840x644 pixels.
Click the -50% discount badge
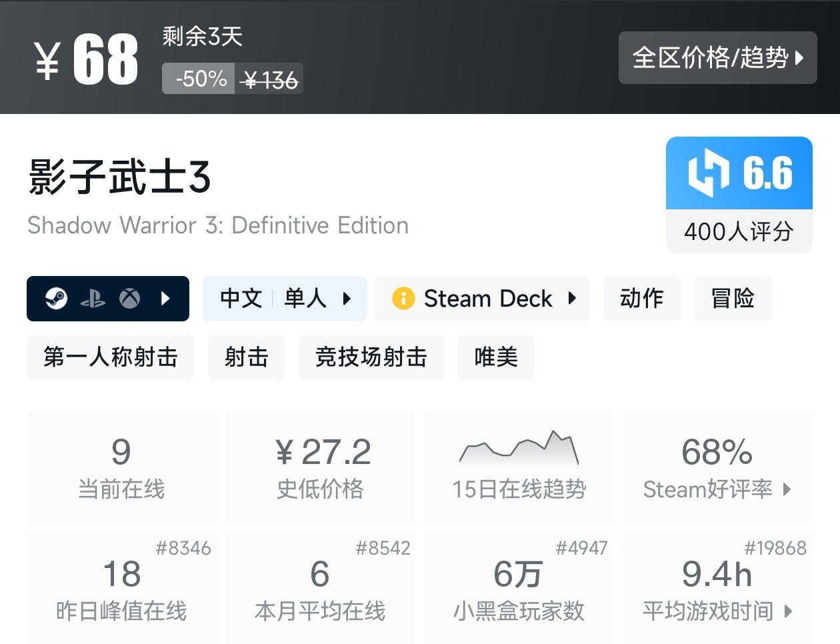[199, 79]
